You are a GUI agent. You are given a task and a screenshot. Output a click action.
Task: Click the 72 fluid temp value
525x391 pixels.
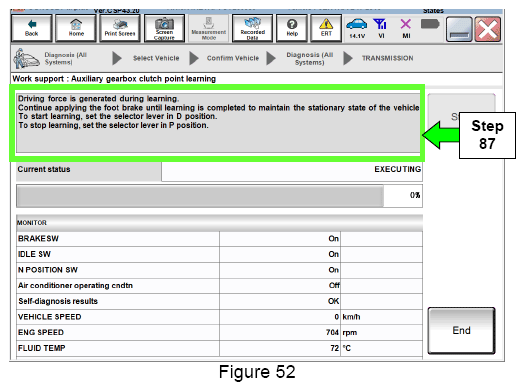334,348
